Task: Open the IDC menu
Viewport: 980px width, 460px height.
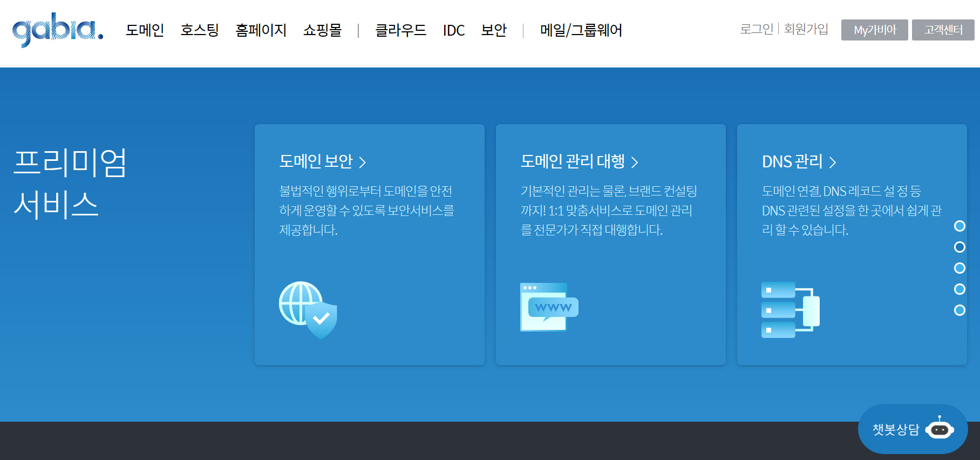Action: 454,30
